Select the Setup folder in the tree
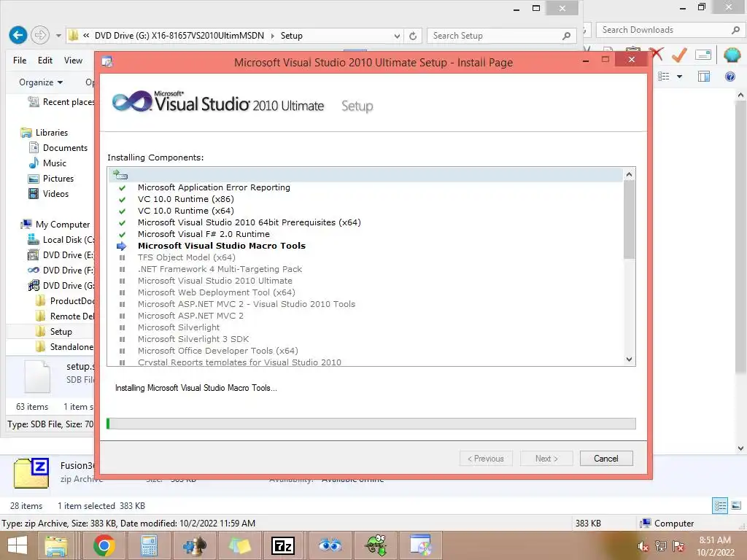Viewport: 747px width, 560px height. tap(54, 332)
